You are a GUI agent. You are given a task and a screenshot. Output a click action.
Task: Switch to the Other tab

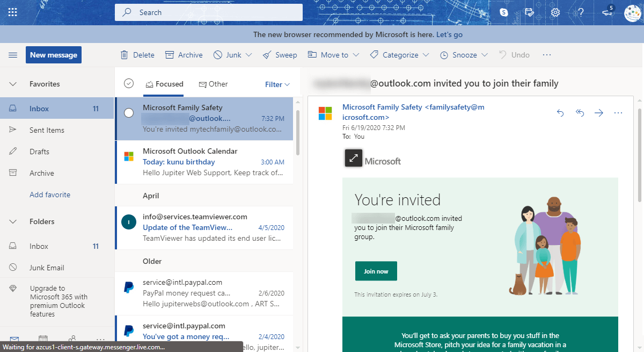click(213, 84)
